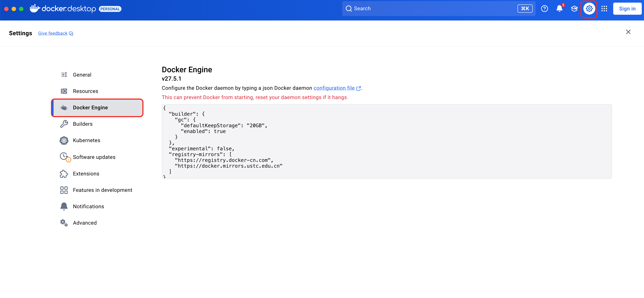Click the Docker whale logo icon
Screen dimensions: 644x298
[35, 9]
